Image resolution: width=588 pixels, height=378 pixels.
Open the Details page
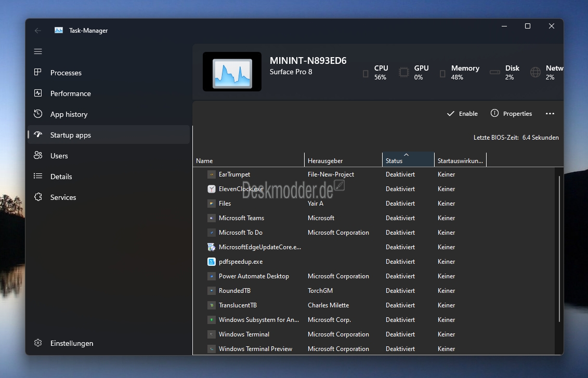click(109, 177)
